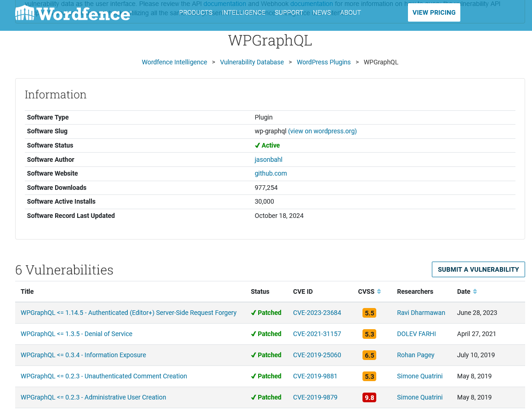The width and height of the screenshot is (532, 411).
Task: Click 5.3 CVSS badge in Denial of Service row
Action: coord(369,334)
